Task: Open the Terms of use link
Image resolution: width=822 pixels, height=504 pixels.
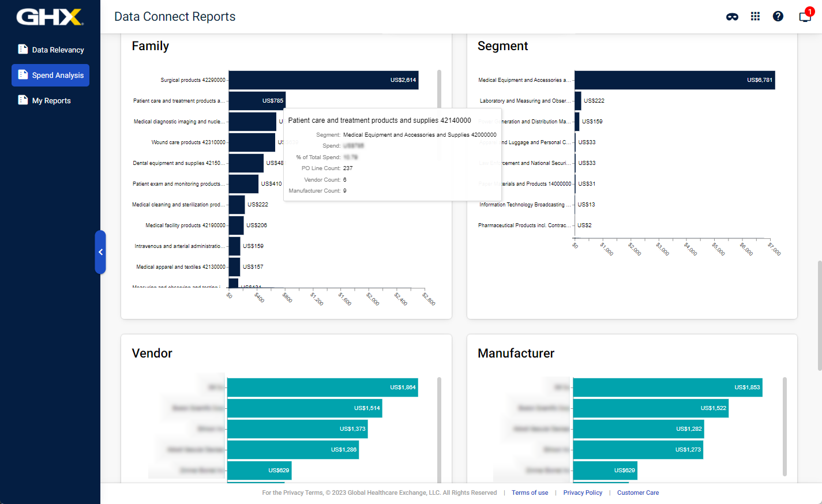Action: point(530,492)
